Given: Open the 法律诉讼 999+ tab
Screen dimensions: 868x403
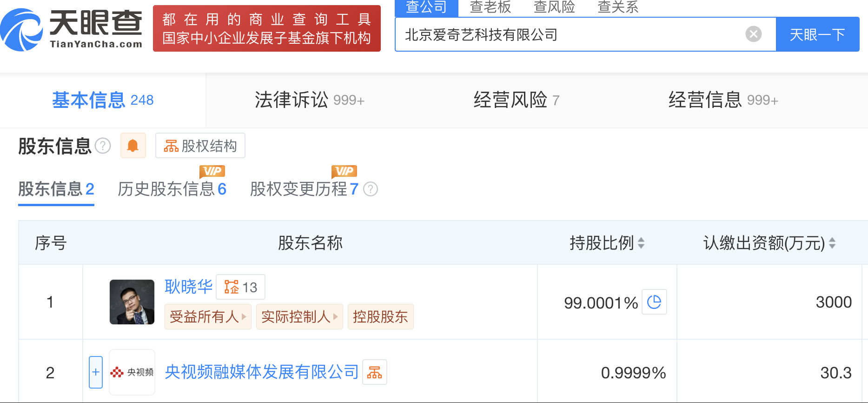Looking at the screenshot, I should tap(310, 100).
